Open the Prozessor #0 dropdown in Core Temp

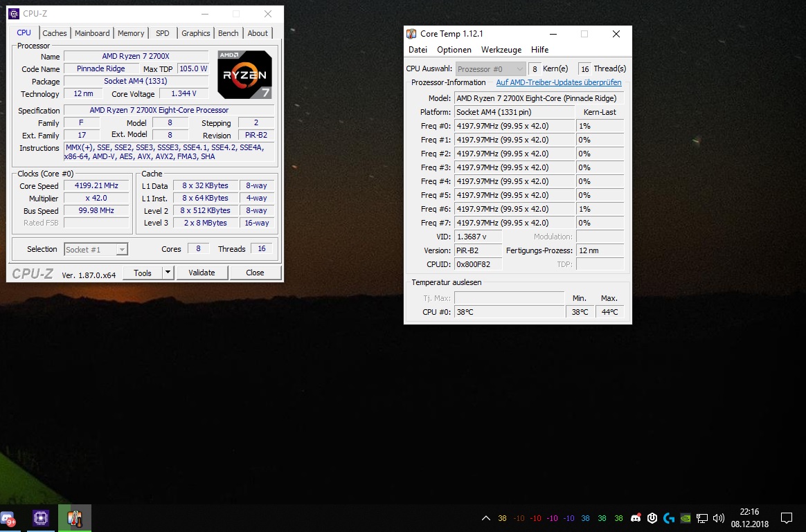pyautogui.click(x=490, y=68)
